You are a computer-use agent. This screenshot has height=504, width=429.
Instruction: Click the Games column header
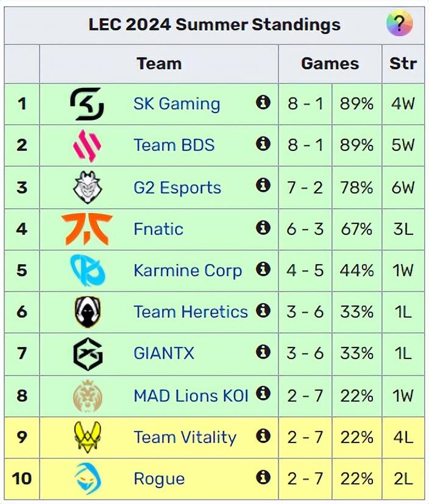pyautogui.click(x=330, y=63)
